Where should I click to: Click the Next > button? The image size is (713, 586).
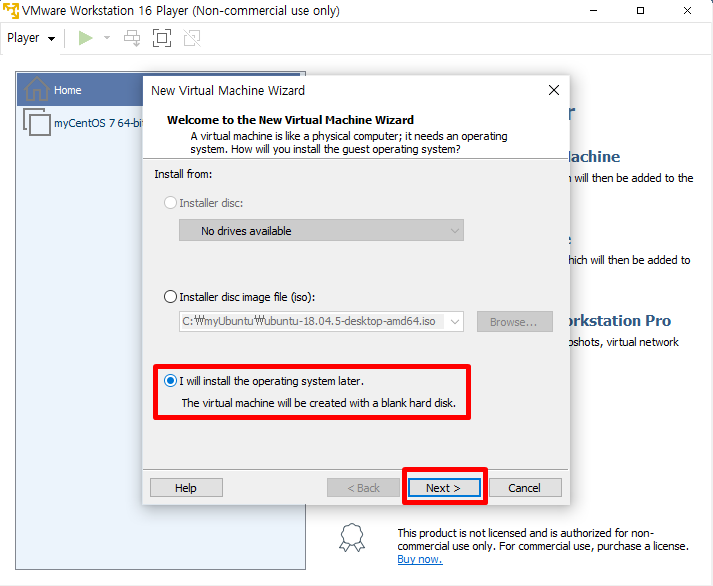click(444, 488)
